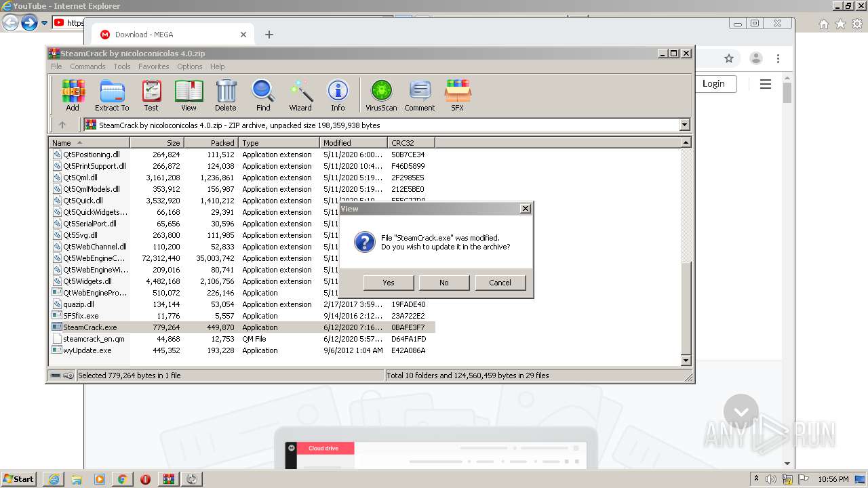Click the Info toolbar icon
This screenshot has height=488, width=868.
pyautogui.click(x=338, y=95)
